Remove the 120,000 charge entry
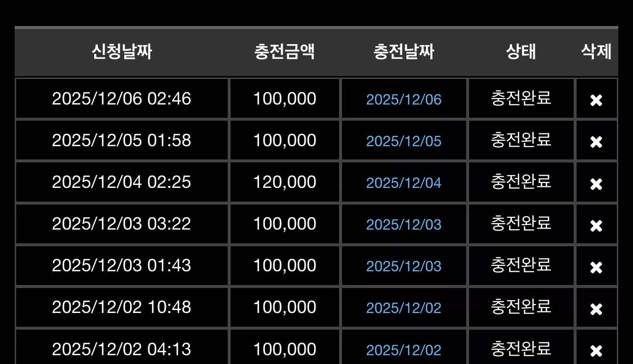This screenshot has width=633, height=364. 596,183
